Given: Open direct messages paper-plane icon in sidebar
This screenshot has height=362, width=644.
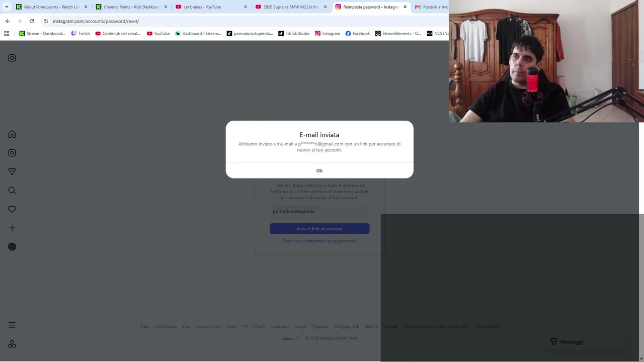Looking at the screenshot, I should (12, 171).
